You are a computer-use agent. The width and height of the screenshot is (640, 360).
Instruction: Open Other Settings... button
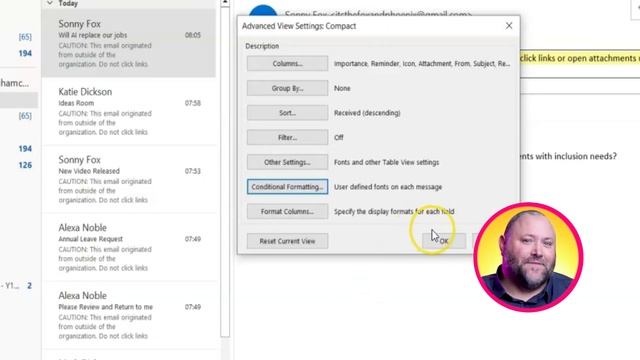click(x=287, y=162)
